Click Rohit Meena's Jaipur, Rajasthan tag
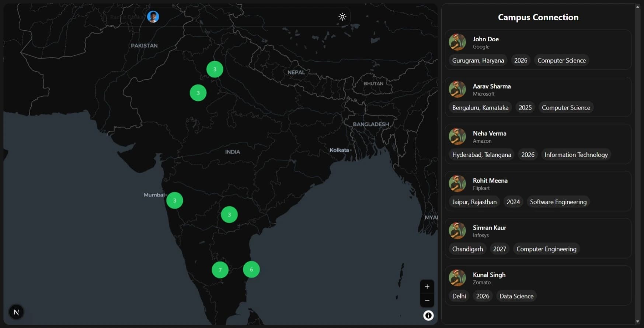This screenshot has height=328, width=644. [474, 202]
